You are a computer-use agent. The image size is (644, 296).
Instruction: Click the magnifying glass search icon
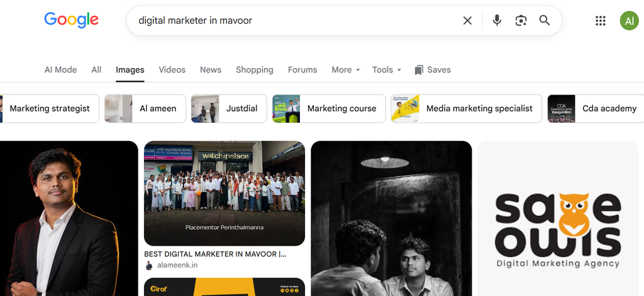click(545, 21)
